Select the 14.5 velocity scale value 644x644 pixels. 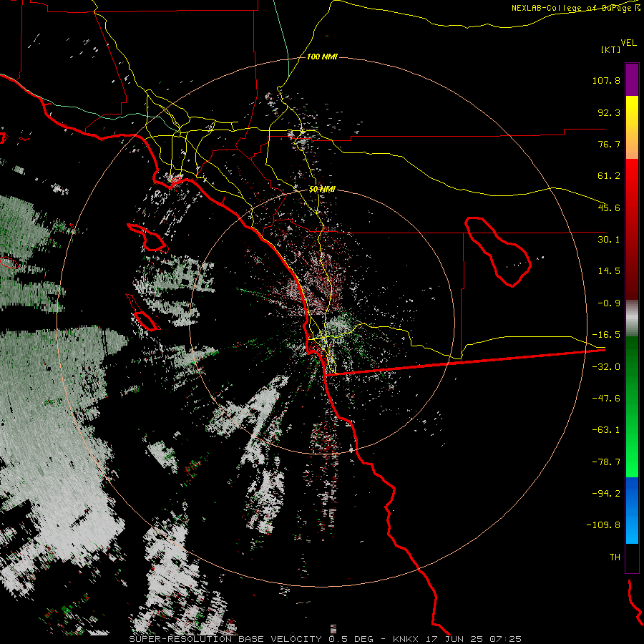coord(609,271)
